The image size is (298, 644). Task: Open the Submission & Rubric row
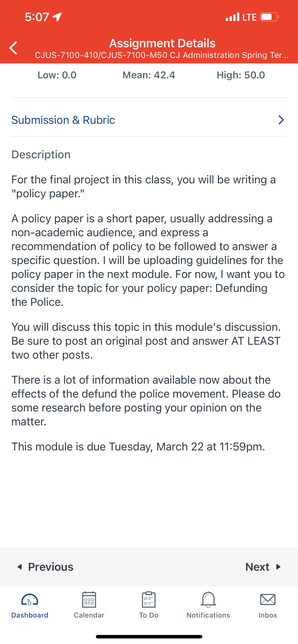click(x=149, y=120)
